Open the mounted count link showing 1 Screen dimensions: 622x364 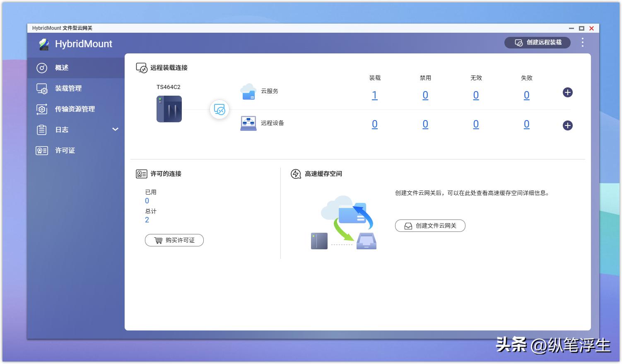point(375,95)
